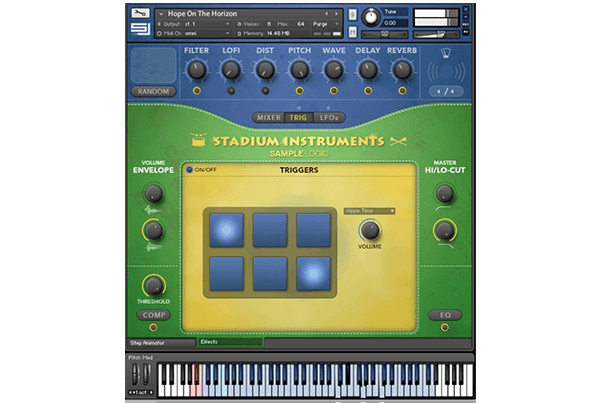Trigger the glowing pad in the top row
Viewport: 599px width, 403px height.
[x=227, y=230]
